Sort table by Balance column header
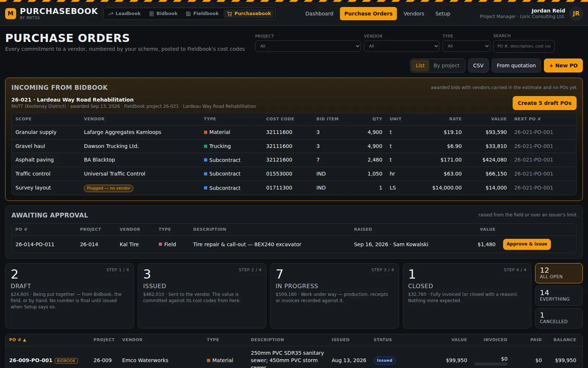The image size is (588, 368). (x=564, y=340)
